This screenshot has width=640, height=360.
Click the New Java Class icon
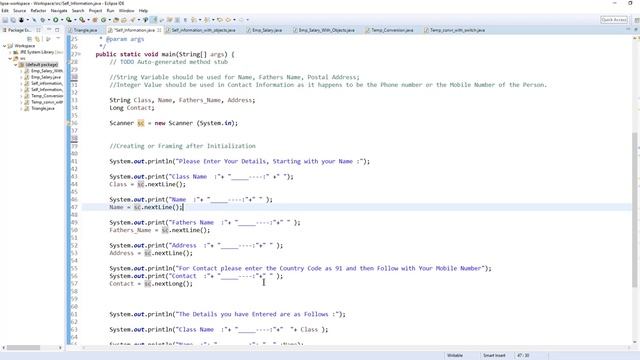point(103,20)
